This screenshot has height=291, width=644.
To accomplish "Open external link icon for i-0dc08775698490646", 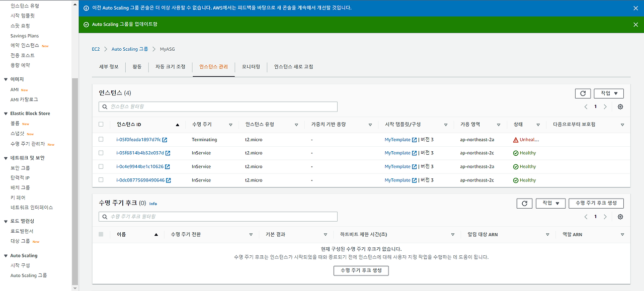I will [168, 180].
